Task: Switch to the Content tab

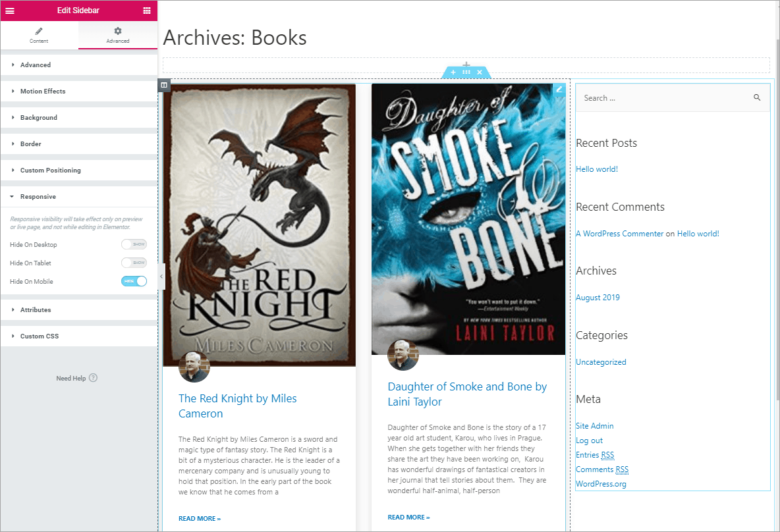Action: click(x=40, y=35)
